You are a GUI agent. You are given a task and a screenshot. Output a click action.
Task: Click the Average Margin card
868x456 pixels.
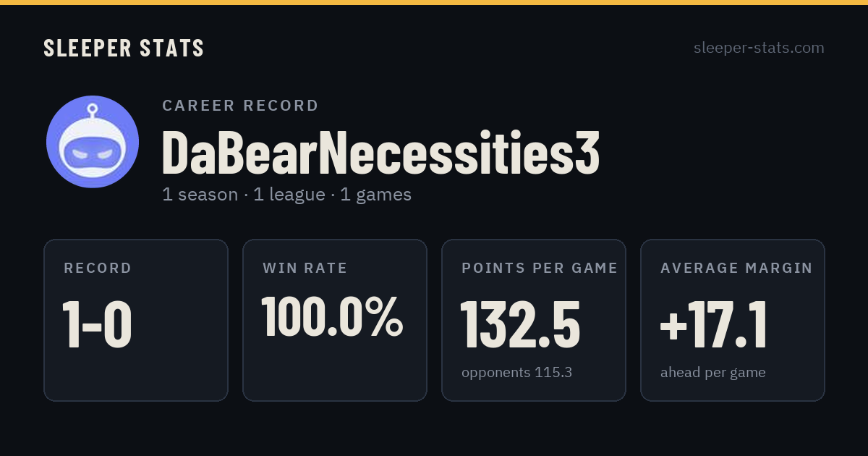(733, 320)
